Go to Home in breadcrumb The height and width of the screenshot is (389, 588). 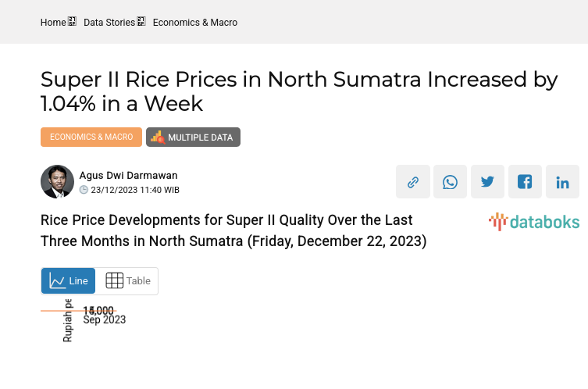click(53, 23)
